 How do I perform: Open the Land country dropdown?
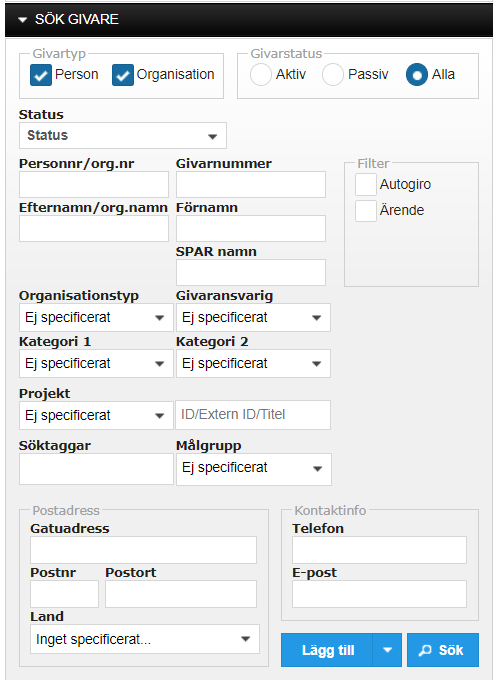[145, 639]
